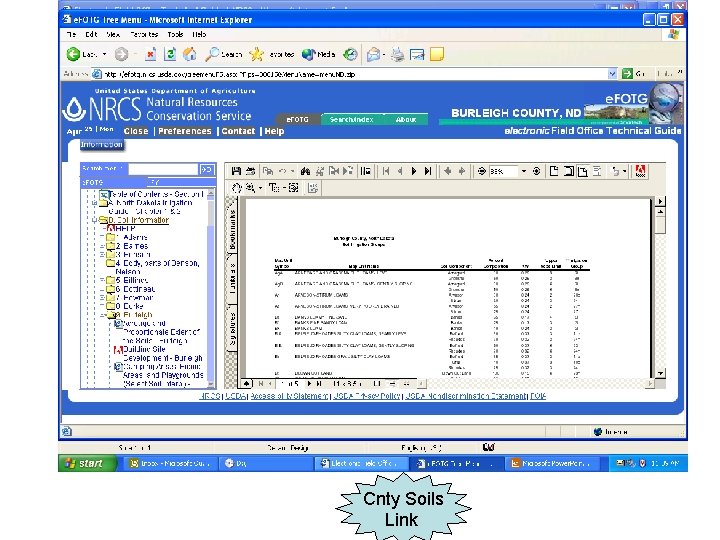Viewport: 720px width, 540px height.
Task: Open the File menu
Action: pos(72,34)
